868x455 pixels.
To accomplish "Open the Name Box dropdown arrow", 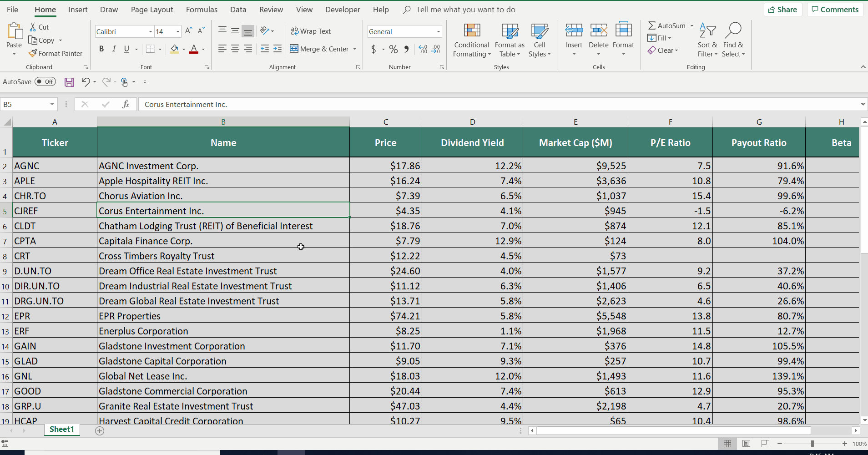I will 52,104.
